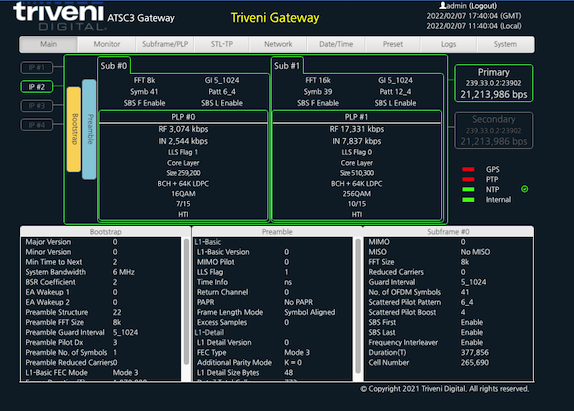Click the admin user icon
This screenshot has width=574, height=411.
[x=443, y=5]
